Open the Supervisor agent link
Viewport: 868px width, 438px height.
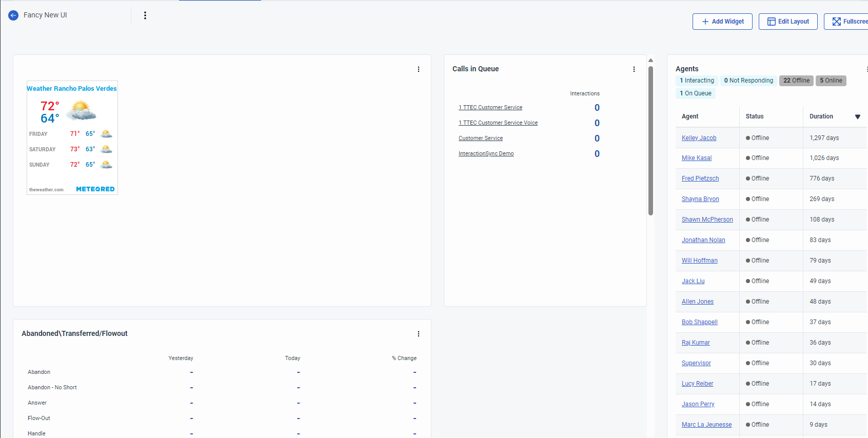click(696, 363)
